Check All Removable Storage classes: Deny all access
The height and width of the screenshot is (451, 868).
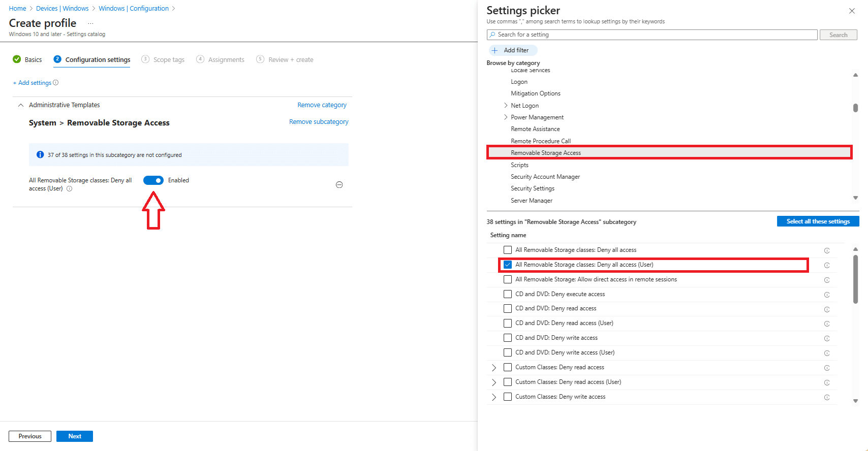click(508, 250)
